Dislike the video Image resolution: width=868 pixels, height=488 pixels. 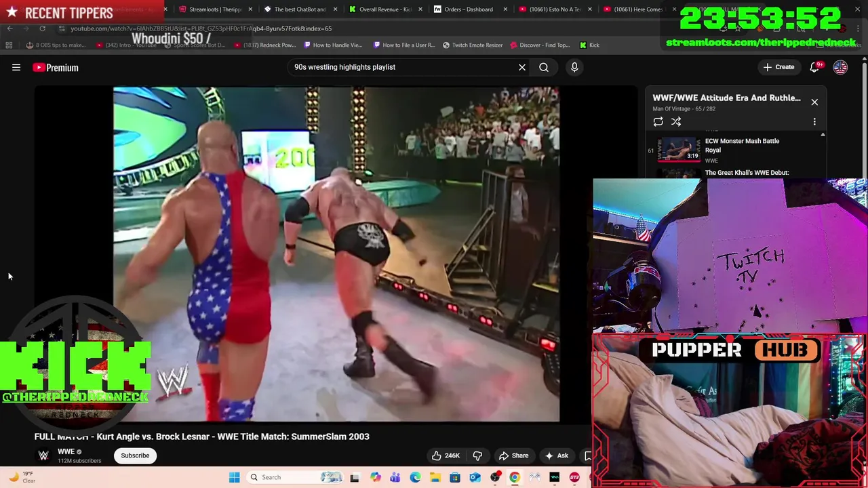coord(477,455)
